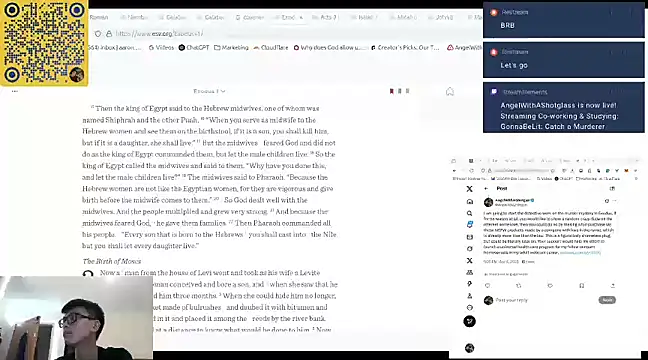Click the repost icon under the post
648x360 pixels.
click(x=519, y=286)
